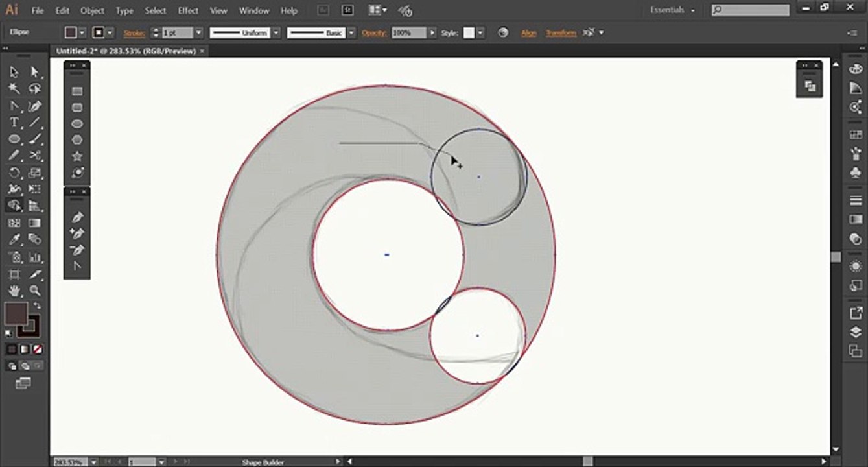
Task: Set paint mode to None
Action: [x=38, y=350]
